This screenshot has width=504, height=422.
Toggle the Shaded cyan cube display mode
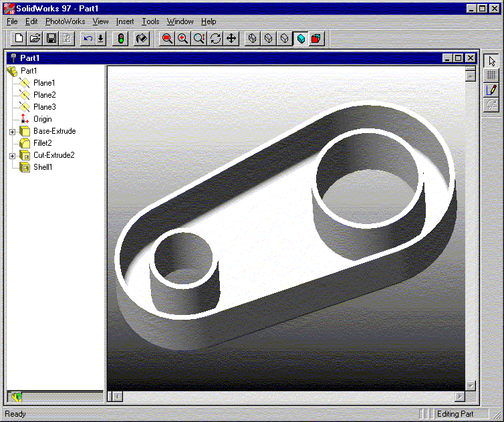(x=301, y=39)
